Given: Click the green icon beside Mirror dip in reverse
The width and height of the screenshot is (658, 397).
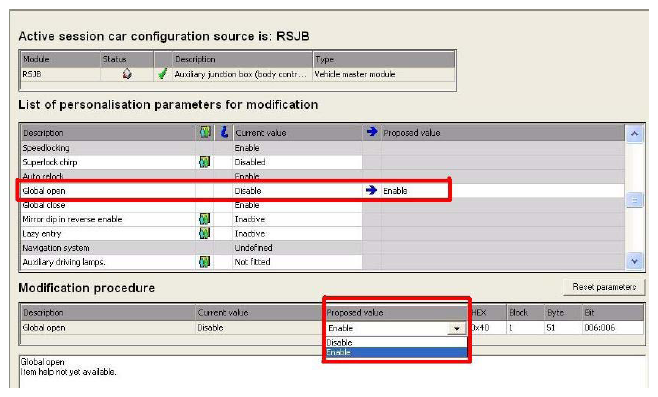Looking at the screenshot, I should (204, 219).
